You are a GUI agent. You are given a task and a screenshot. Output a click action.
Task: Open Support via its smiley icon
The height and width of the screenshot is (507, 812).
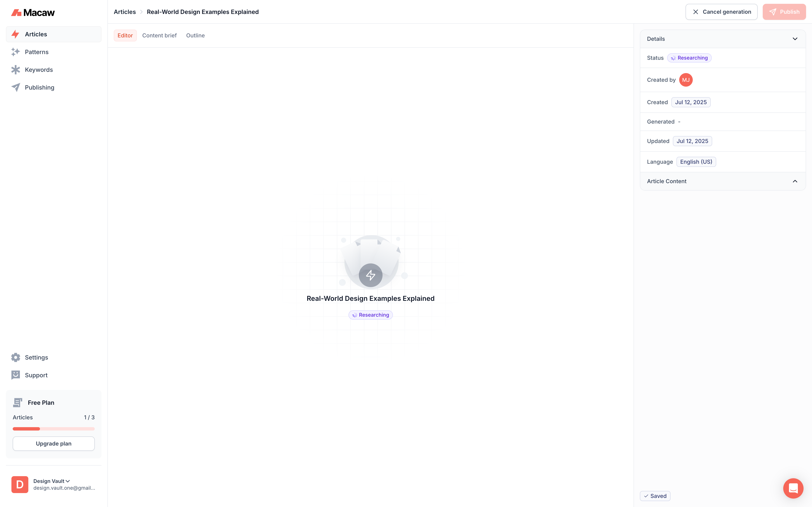tap(15, 375)
